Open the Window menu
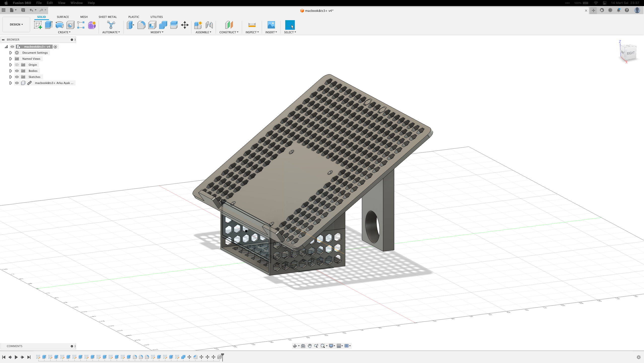Viewport: 644px width, 363px height. [x=77, y=3]
